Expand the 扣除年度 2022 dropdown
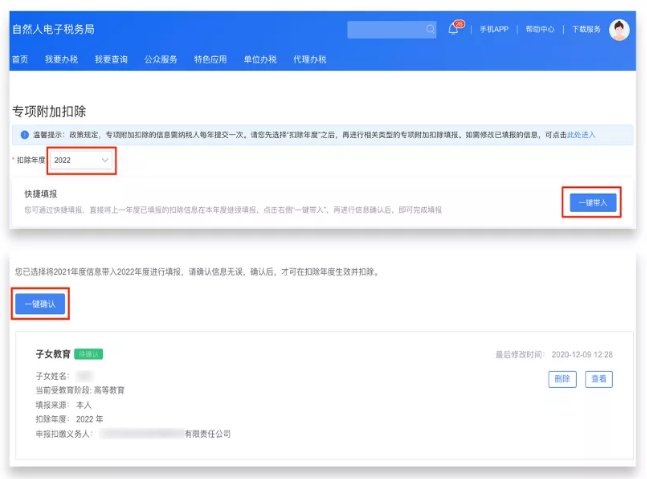 pyautogui.click(x=81, y=160)
